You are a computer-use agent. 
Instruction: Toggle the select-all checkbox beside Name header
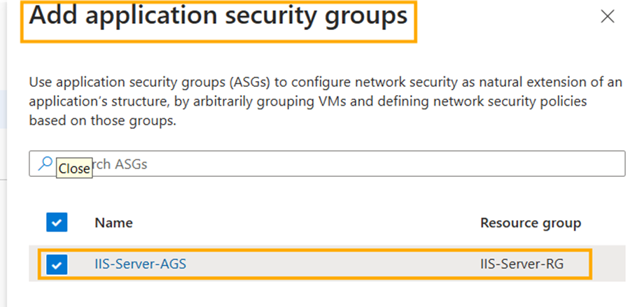point(57,223)
